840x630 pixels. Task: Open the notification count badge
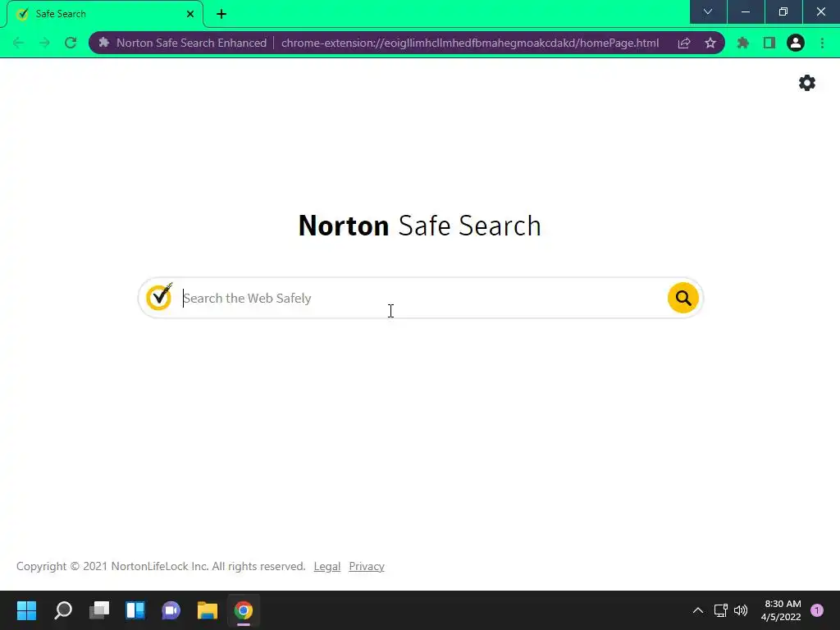817,610
